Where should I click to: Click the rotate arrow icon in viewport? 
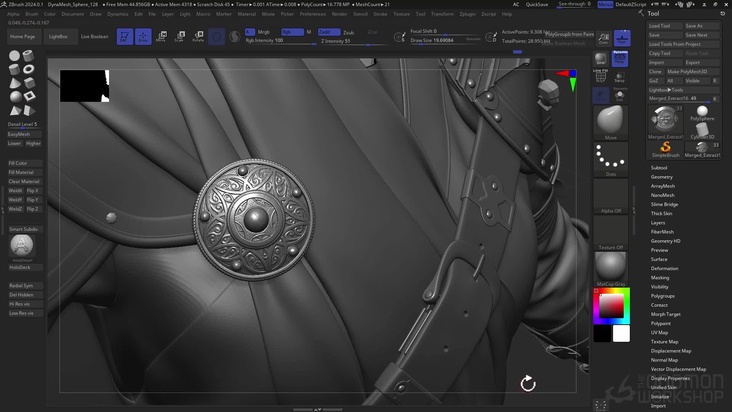coord(528,384)
